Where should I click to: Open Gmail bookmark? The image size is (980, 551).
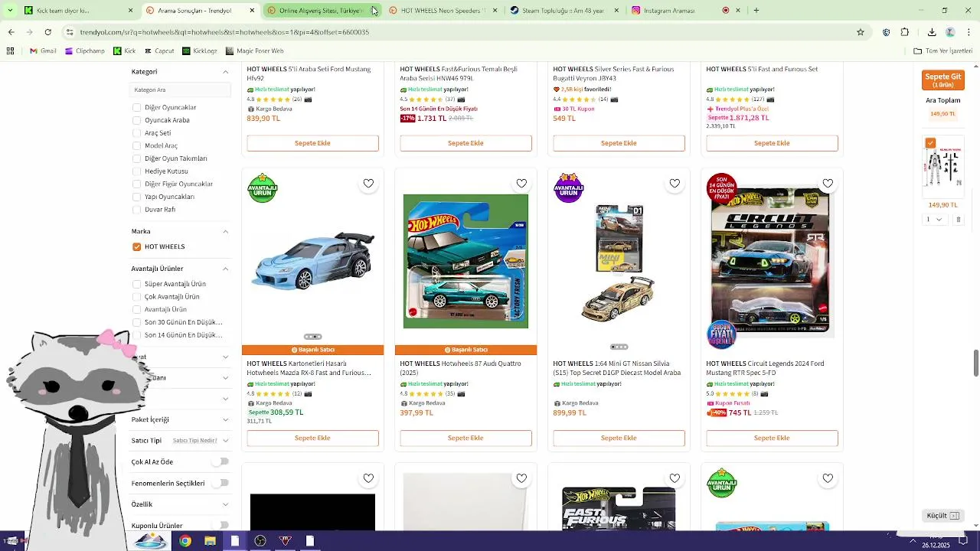(43, 51)
